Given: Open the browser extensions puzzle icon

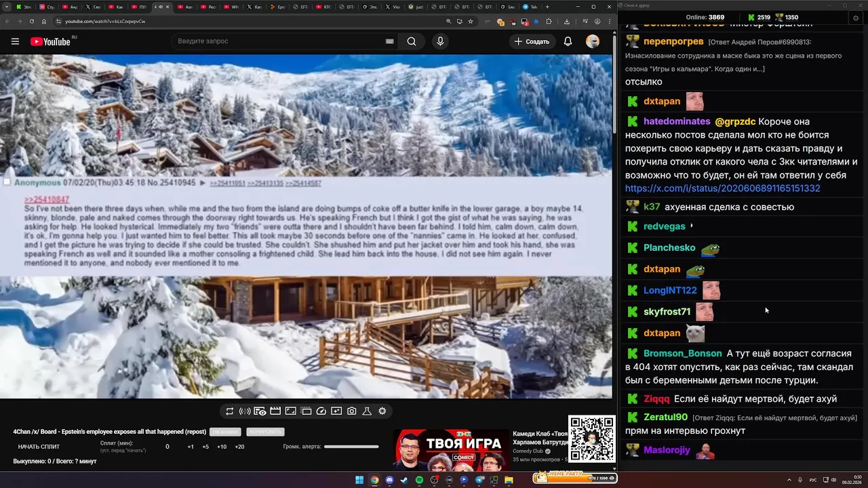Looking at the screenshot, I should pos(549,21).
